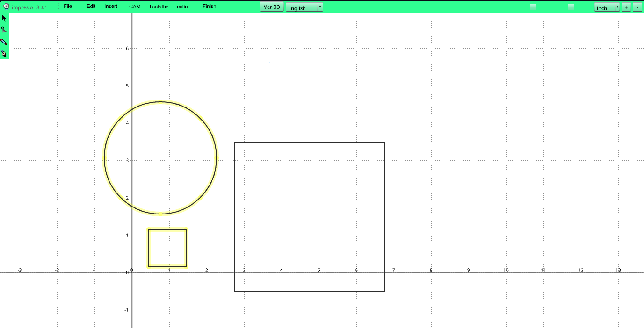Select the small yellow square shape

(x=167, y=229)
